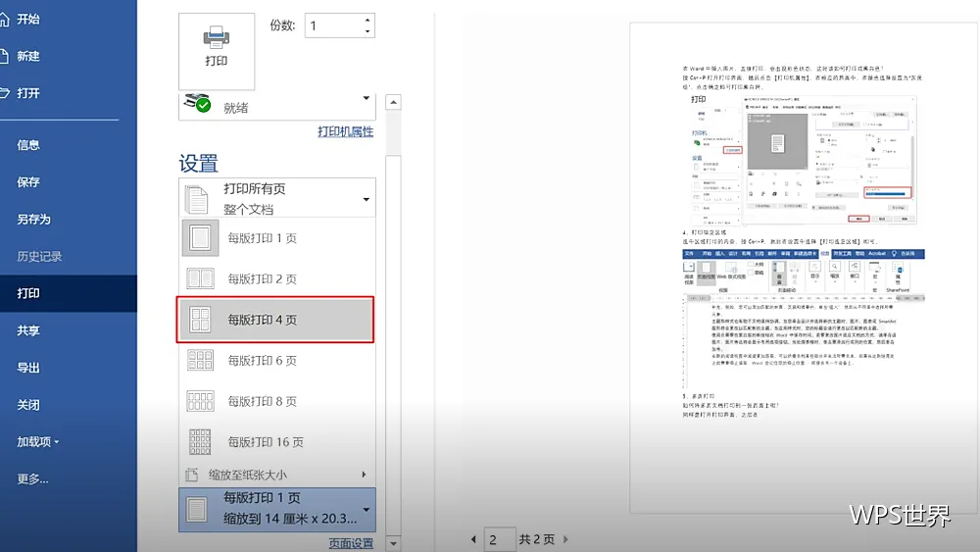Click the sixteen-page grid layout icon
This screenshot has width=980, height=552.
200,442
